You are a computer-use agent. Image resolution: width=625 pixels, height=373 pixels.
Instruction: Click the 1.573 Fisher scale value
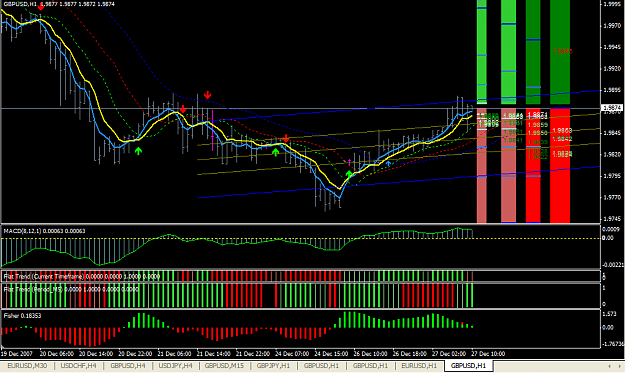[609, 314]
